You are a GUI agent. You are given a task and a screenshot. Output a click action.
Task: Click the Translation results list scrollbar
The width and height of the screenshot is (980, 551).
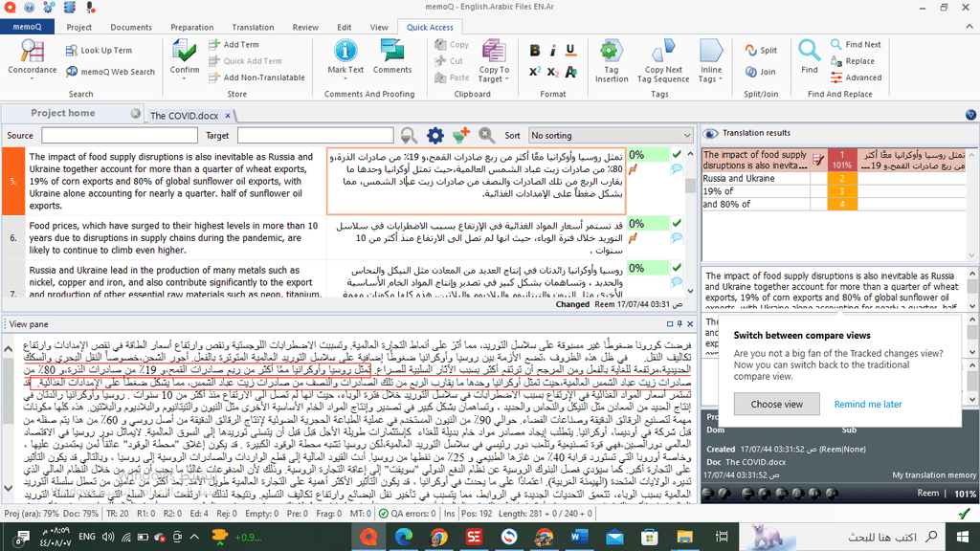[x=971, y=204]
